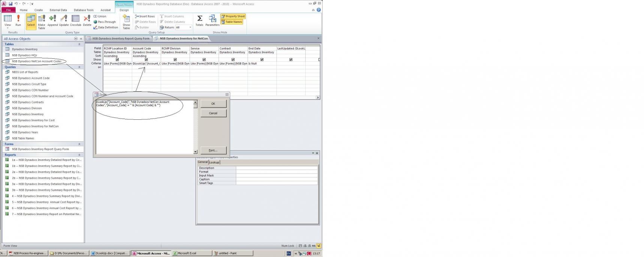Open the NSB Dynadocs HQs table
Image resolution: width=644 pixels, height=257 pixels.
(24, 55)
